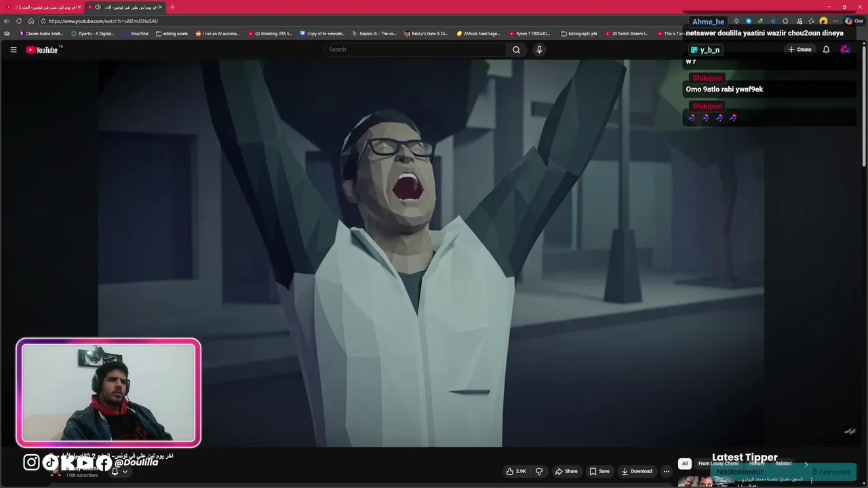Open the Ziperto - A Digital... bookmark
This screenshot has height=488, width=868.
[x=93, y=33]
